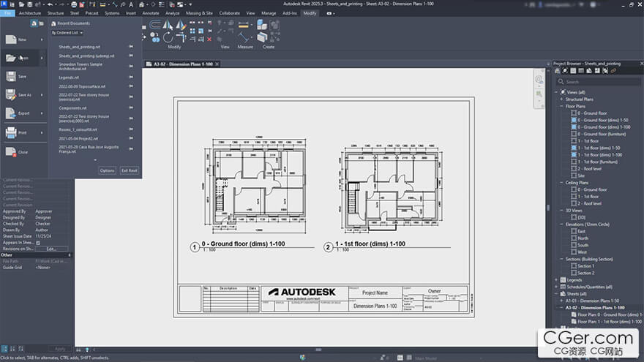Choose Close in the File menu
Viewport: 644px width, 362px height.
click(x=23, y=152)
